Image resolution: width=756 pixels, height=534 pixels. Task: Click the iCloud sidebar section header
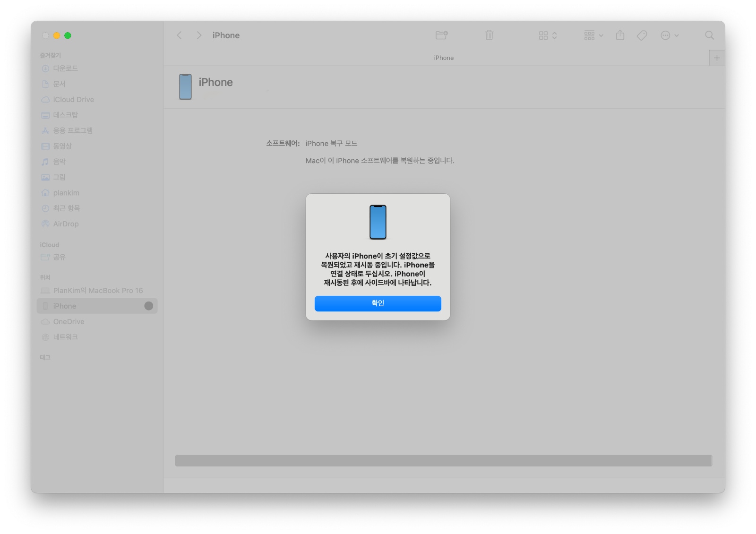50,245
